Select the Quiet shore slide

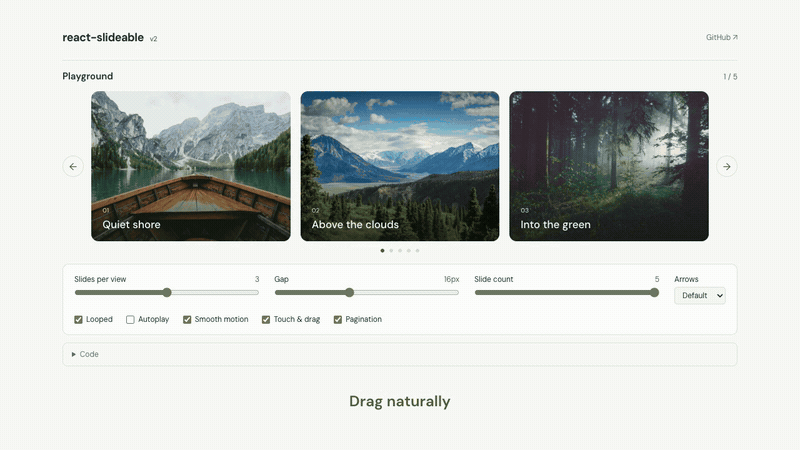[191, 166]
